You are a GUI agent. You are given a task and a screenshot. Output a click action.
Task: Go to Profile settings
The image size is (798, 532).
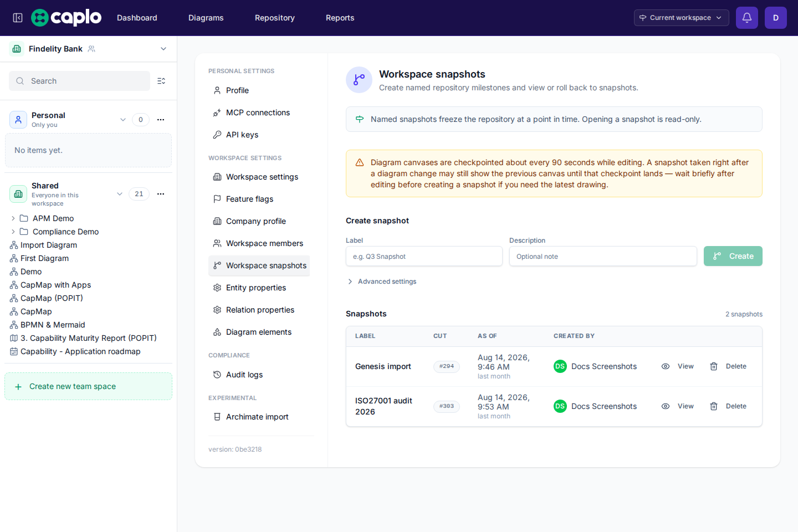(259, 90)
